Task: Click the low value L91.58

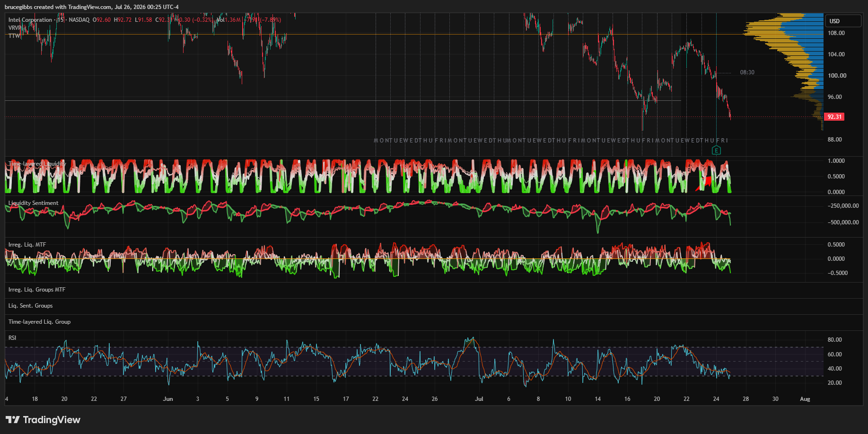Action: coord(144,20)
